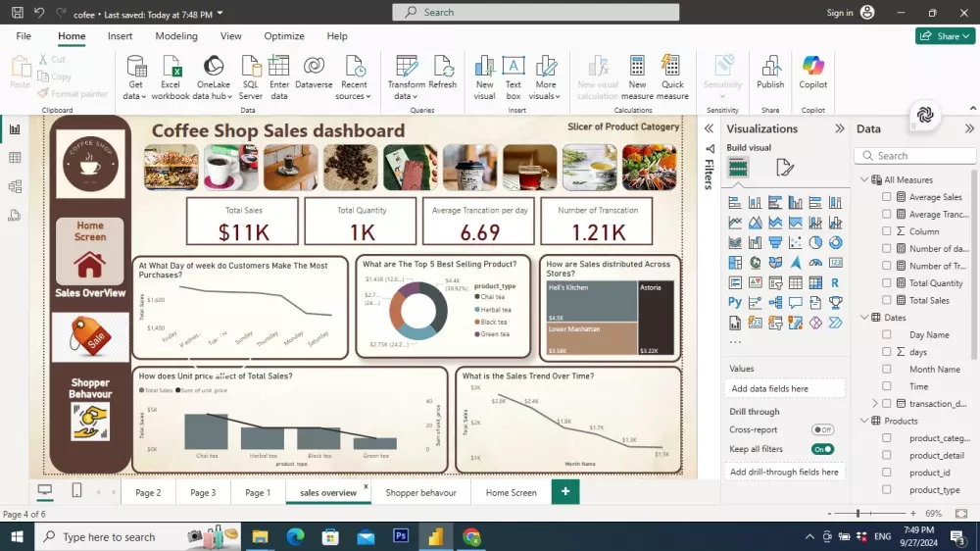Collapse the Dates table

pos(864,317)
